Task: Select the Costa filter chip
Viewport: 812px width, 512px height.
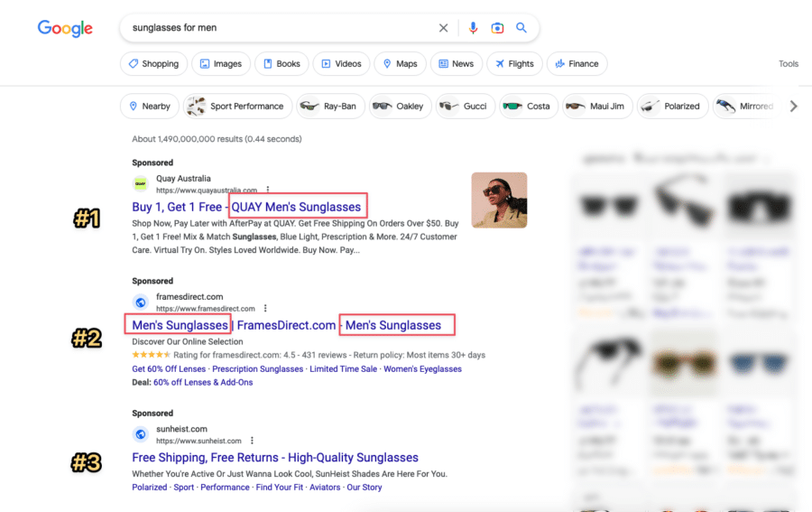Action: coord(529,107)
